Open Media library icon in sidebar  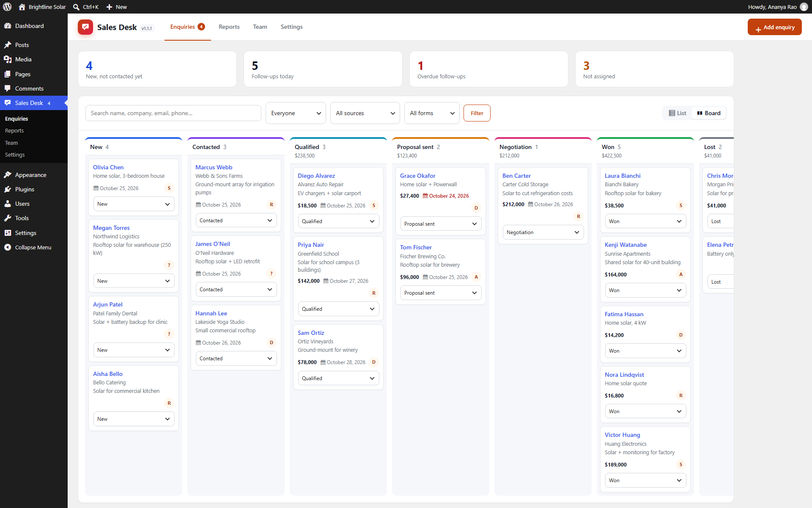tap(8, 59)
